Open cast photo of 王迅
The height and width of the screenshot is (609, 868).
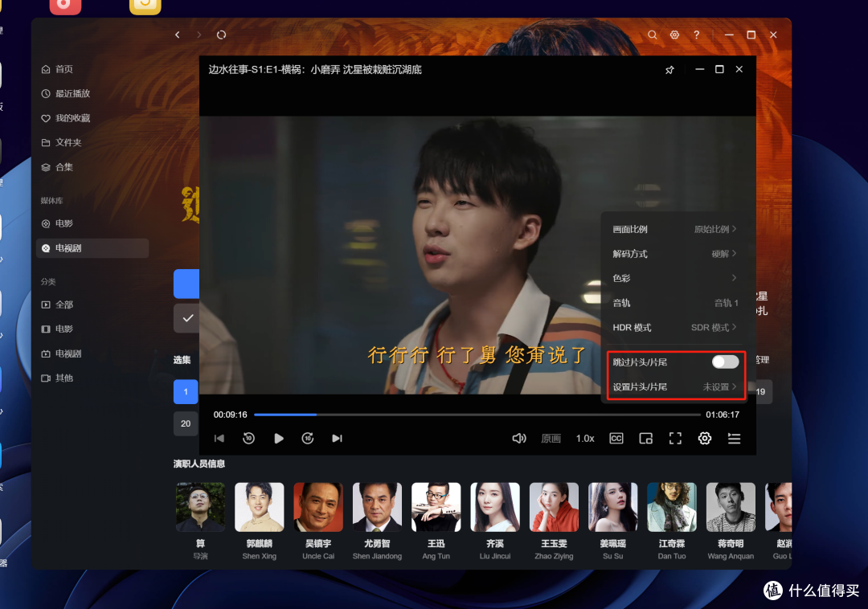(x=436, y=507)
